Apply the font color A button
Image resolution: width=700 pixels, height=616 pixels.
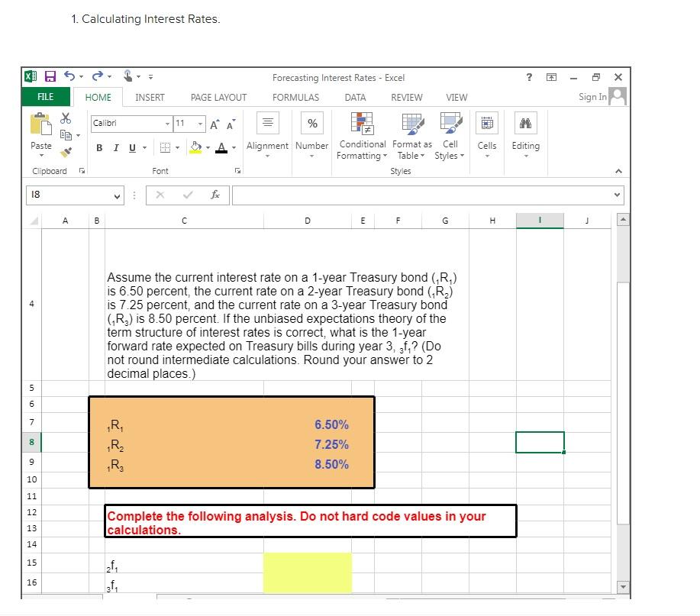221,148
